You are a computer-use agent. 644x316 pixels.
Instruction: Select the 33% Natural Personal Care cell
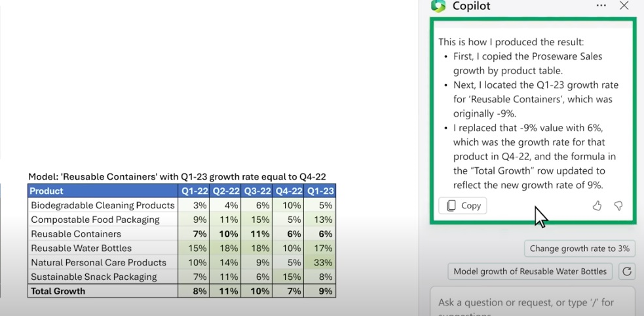(320, 262)
